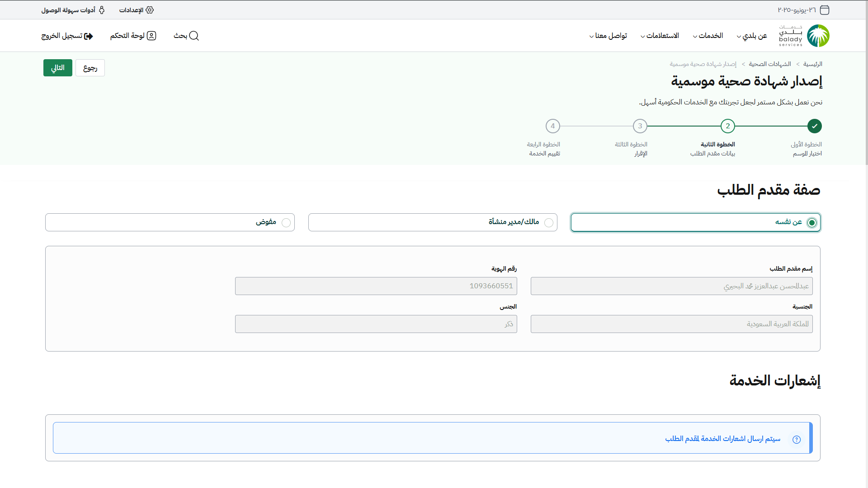868x488 pixels.
Task: Click the Balady services logo
Action: tap(804, 36)
